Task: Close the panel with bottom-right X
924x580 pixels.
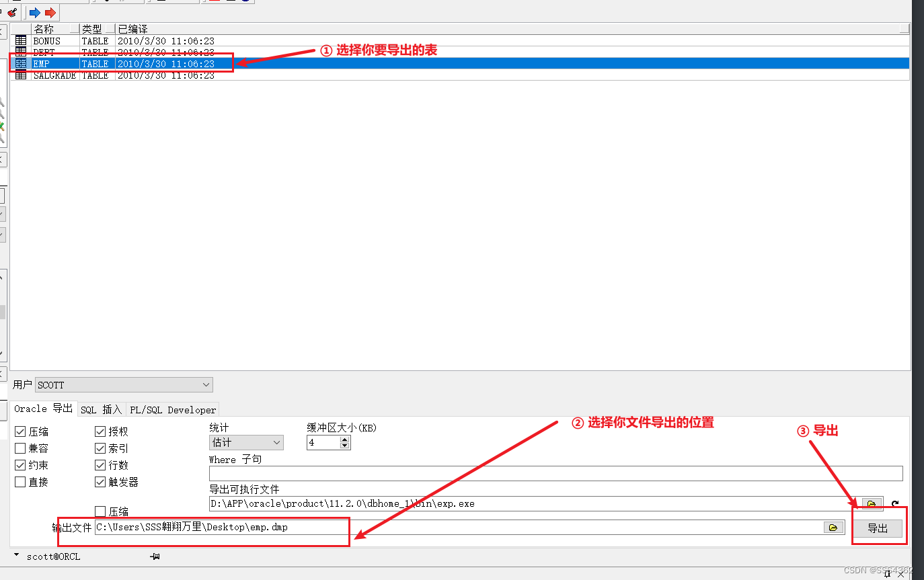Action: pyautogui.click(x=901, y=574)
